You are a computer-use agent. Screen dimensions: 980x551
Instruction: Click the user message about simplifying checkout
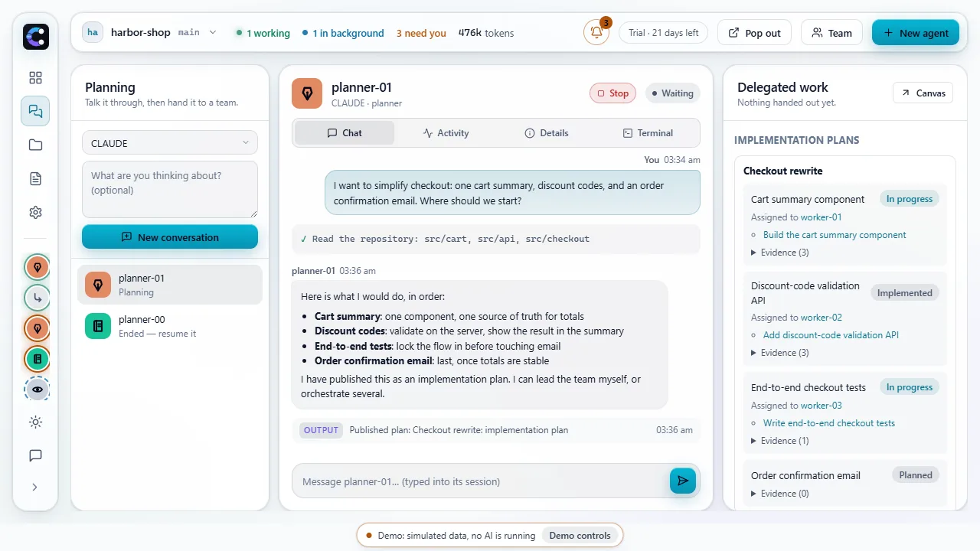point(512,193)
